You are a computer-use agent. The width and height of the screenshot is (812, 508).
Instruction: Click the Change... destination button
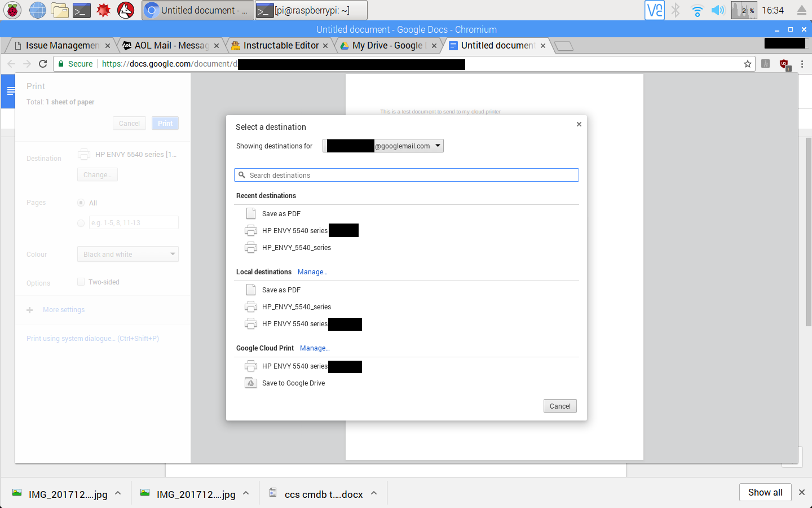coord(98,174)
